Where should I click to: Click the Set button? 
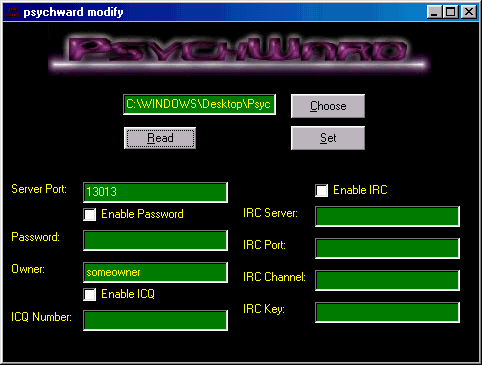(328, 138)
